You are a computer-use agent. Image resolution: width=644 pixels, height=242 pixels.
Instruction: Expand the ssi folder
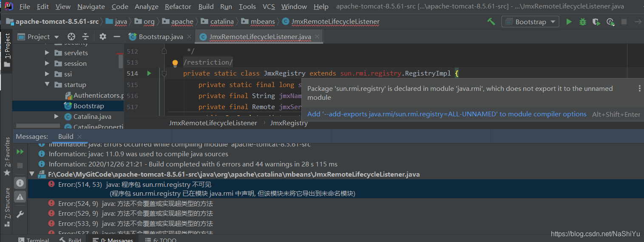[47, 74]
